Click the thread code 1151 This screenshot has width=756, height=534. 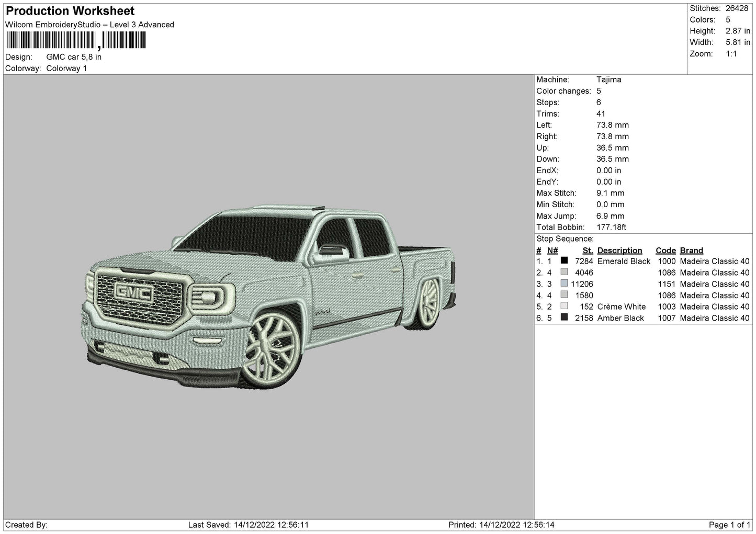[x=667, y=284]
